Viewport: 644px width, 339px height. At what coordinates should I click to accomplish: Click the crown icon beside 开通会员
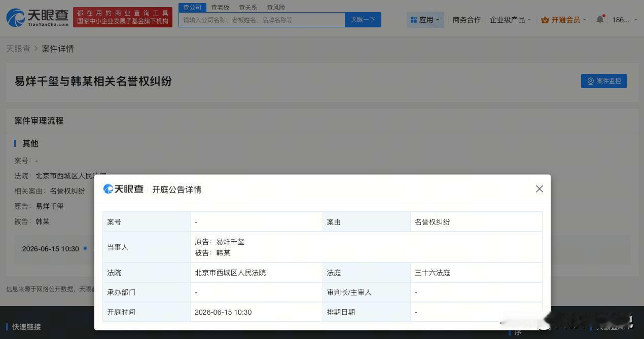(545, 20)
